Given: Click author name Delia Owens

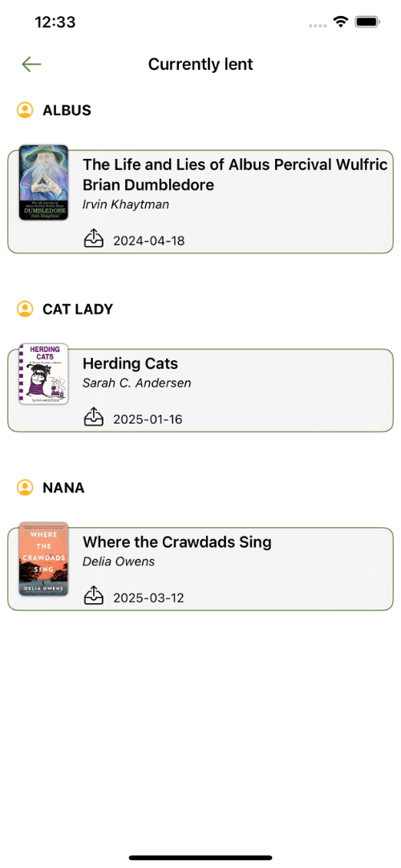Looking at the screenshot, I should [119, 562].
